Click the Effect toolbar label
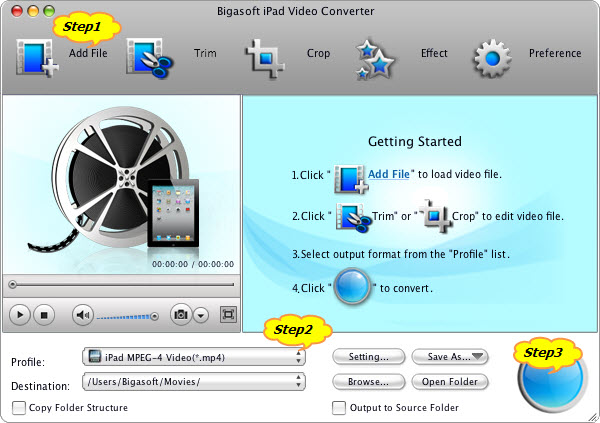 click(x=434, y=53)
